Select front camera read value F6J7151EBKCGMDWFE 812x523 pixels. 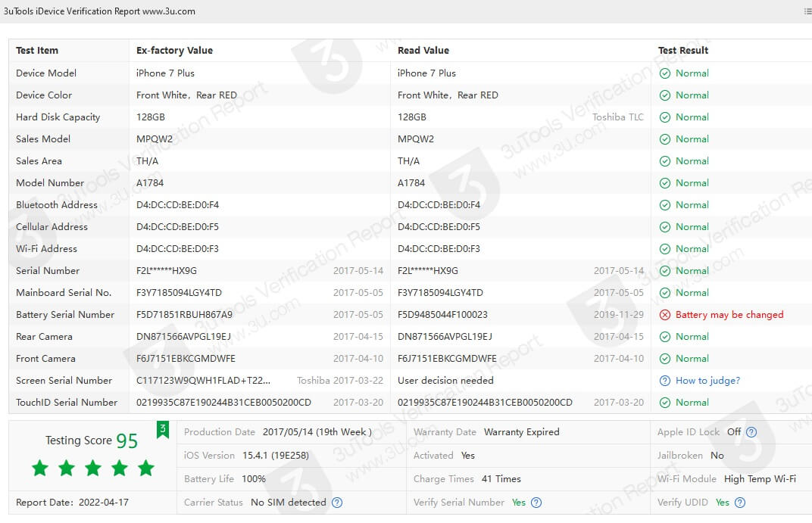(446, 359)
